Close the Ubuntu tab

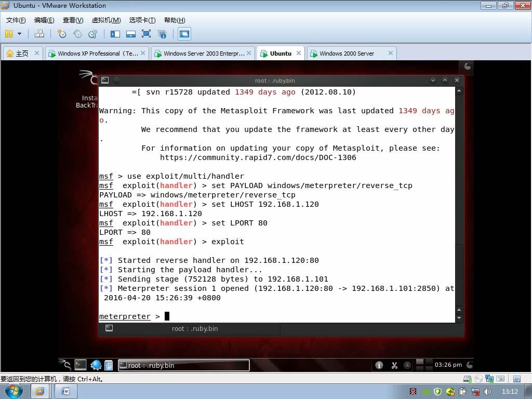tap(299, 53)
